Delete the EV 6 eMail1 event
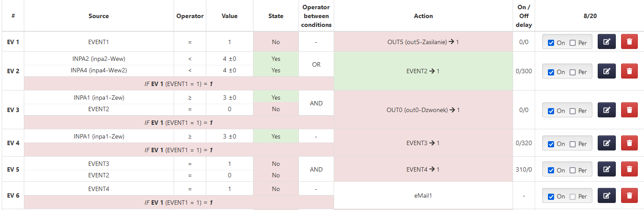644x210 pixels. (x=629, y=196)
